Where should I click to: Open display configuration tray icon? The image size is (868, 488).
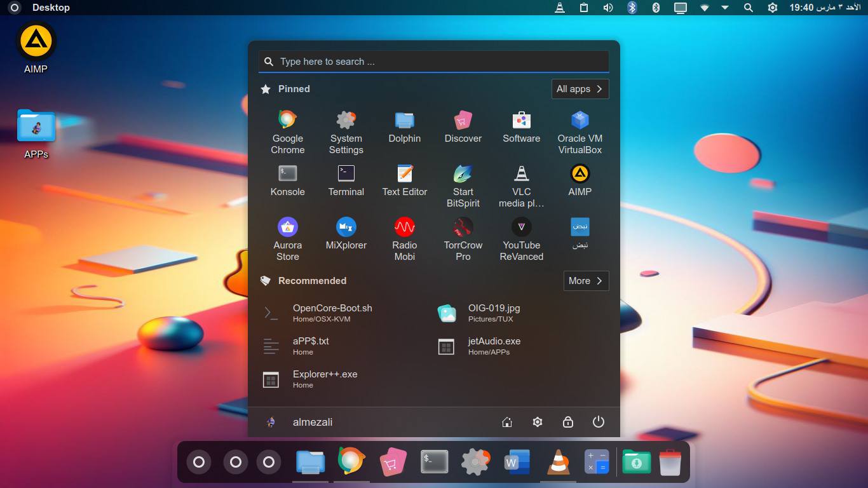click(681, 8)
